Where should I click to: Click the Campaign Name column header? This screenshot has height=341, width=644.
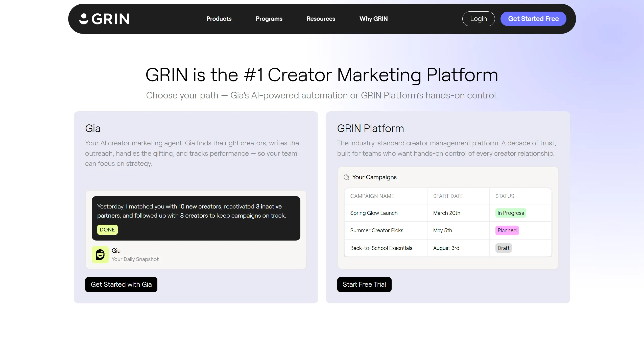(372, 196)
